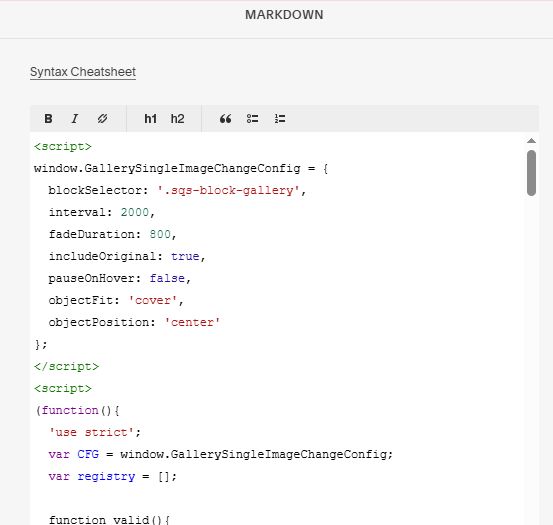This screenshot has width=553, height=525.
Task: Place cursor on the fadeDuration line
Action: [x=112, y=234]
